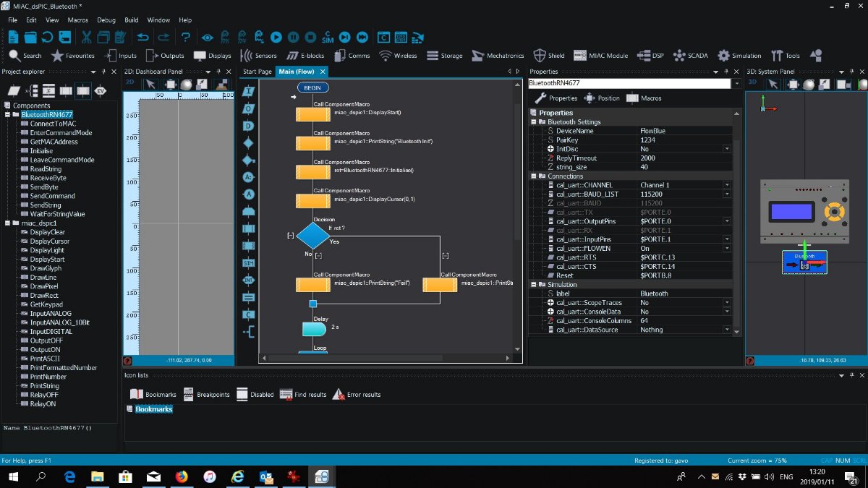Click the C SIM toolbar icon

(x=328, y=37)
